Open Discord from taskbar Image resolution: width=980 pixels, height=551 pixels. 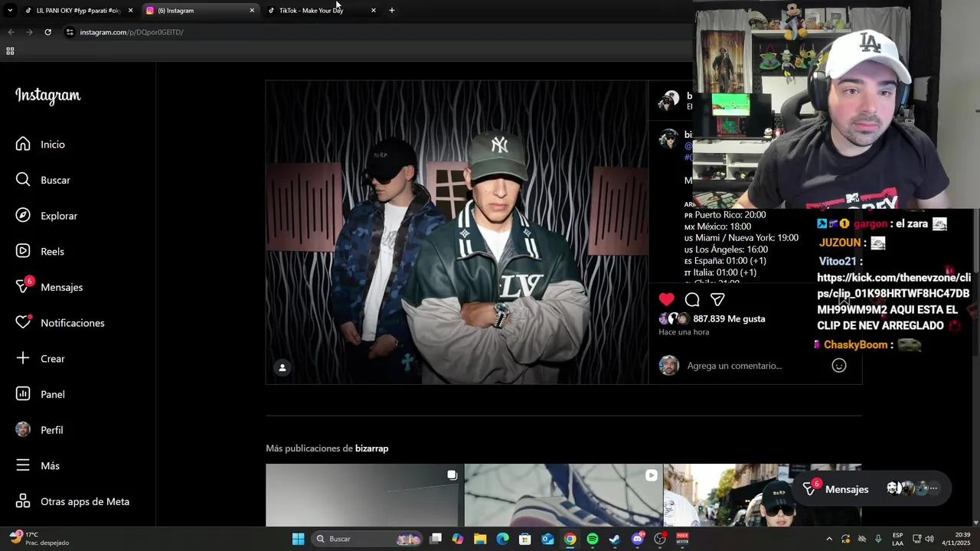pos(638,539)
